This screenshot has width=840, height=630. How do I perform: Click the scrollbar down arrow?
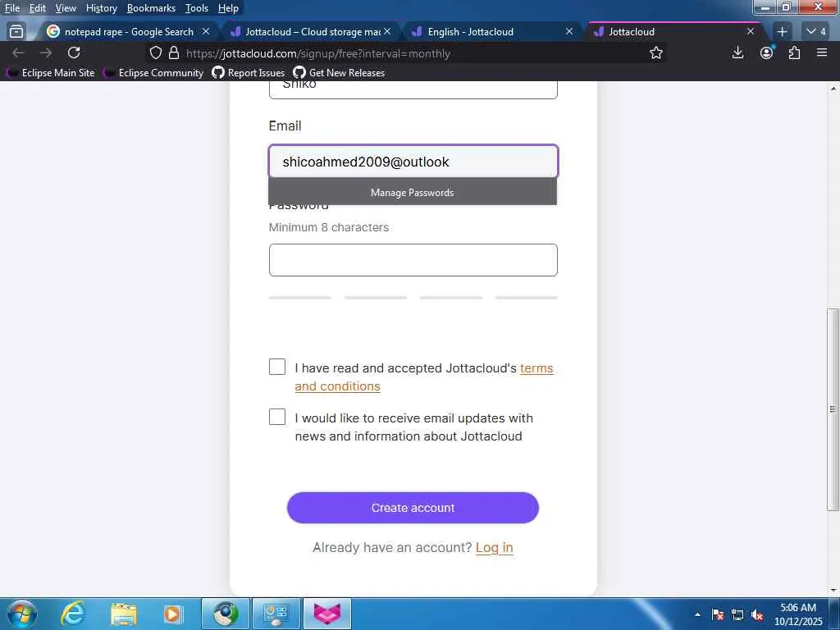point(833,591)
